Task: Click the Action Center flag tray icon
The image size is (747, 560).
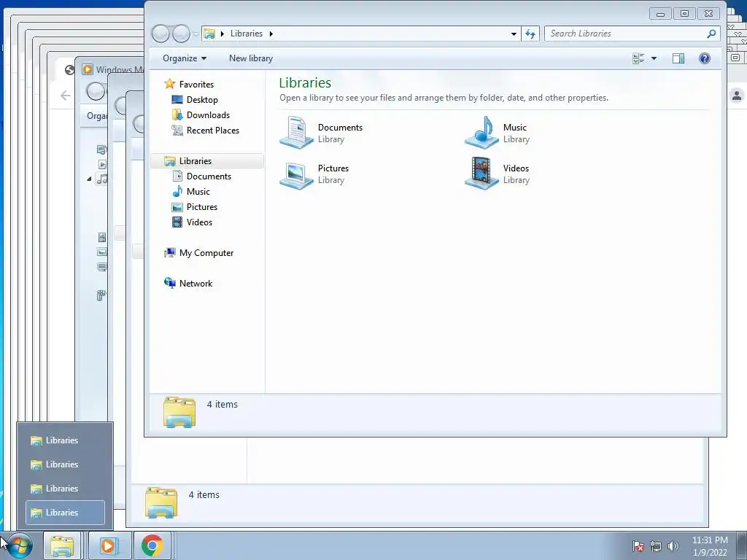Action: (638, 546)
